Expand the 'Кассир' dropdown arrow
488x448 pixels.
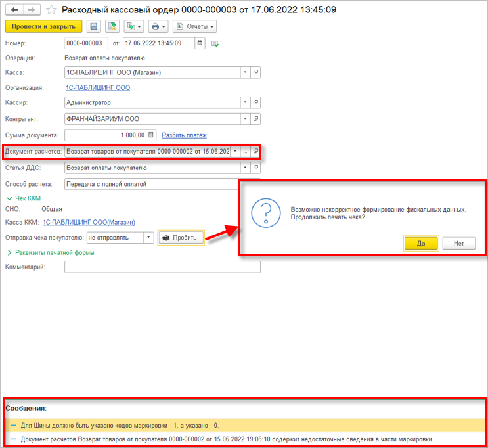245,102
